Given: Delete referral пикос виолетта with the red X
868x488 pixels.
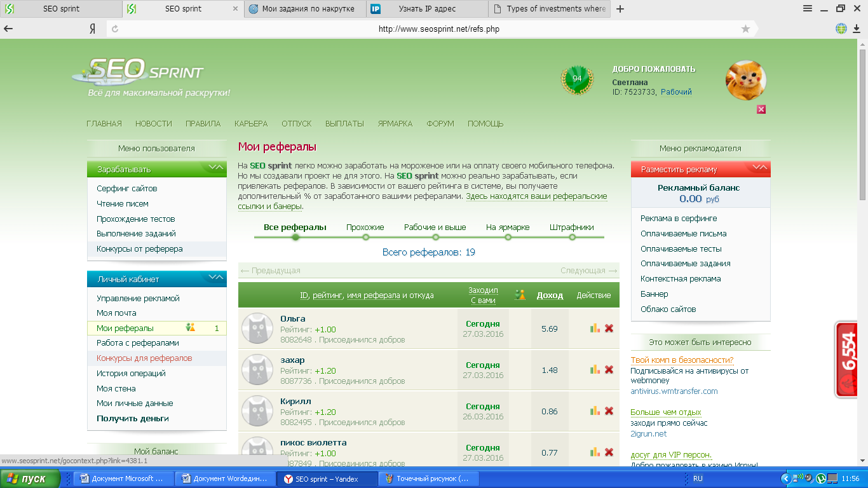Looking at the screenshot, I should [x=609, y=452].
